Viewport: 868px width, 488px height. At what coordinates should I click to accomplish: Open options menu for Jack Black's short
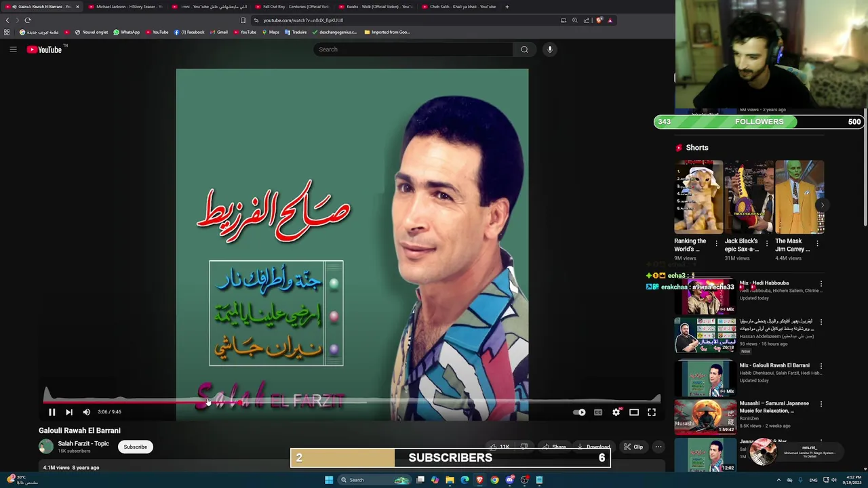[767, 243]
